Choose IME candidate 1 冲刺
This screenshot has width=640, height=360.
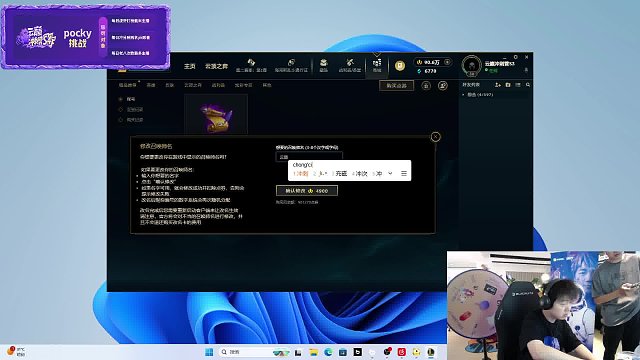[301, 174]
